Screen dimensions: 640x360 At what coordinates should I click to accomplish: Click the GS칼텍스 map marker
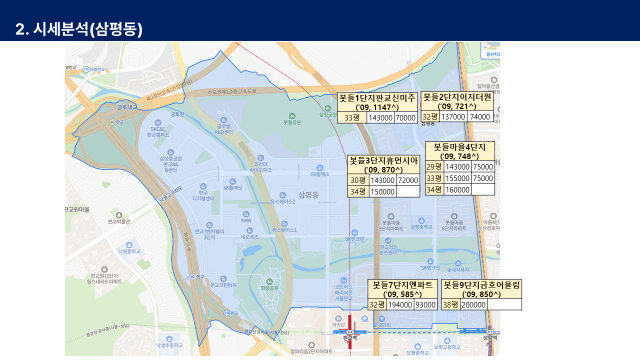pos(320,168)
